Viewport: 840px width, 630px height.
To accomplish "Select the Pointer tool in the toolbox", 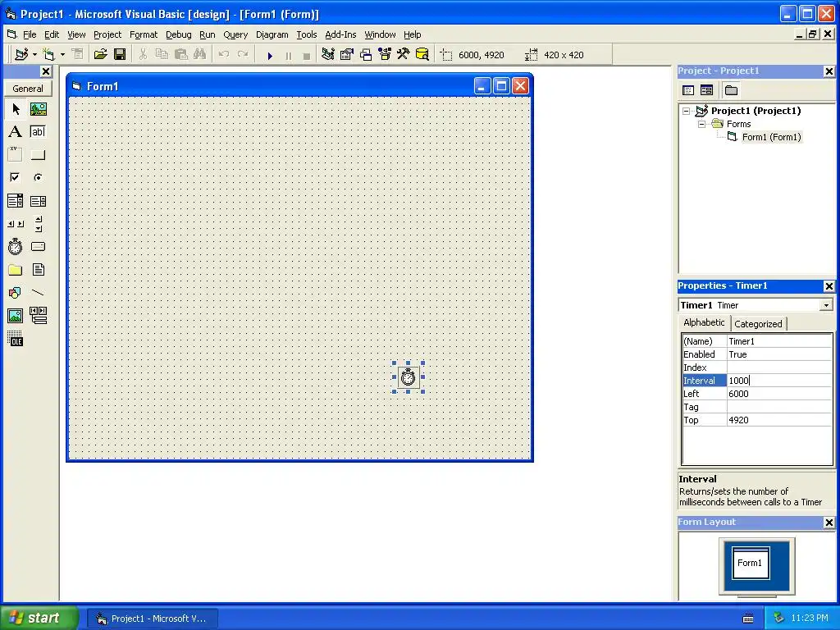I will [16, 109].
